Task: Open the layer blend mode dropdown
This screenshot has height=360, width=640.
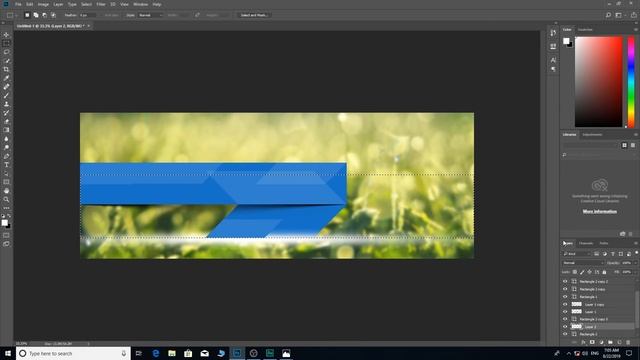Action: 583,263
